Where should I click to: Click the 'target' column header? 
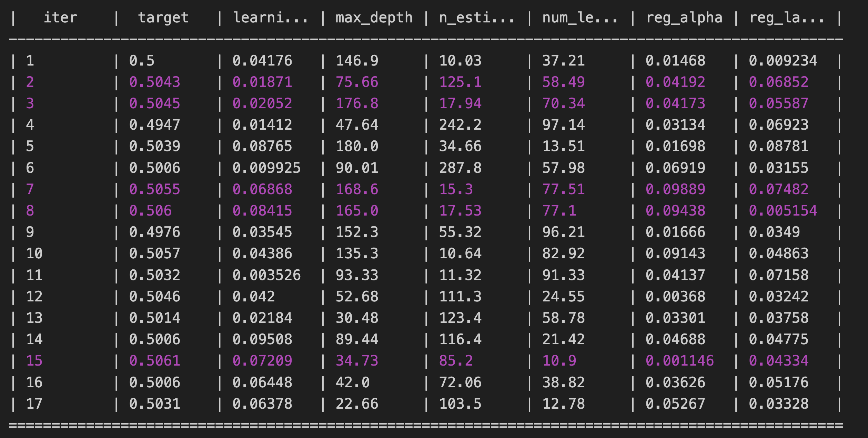tap(163, 18)
